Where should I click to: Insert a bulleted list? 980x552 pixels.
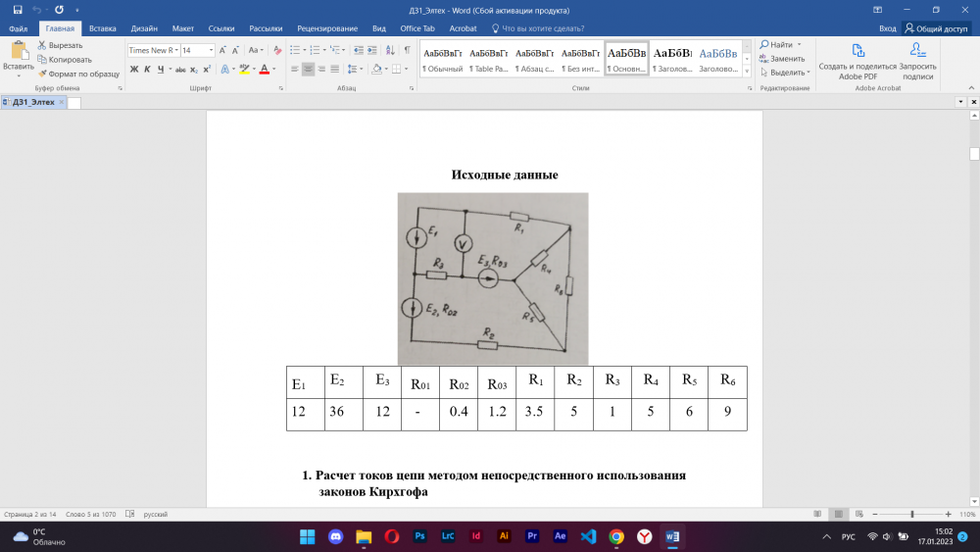point(296,50)
